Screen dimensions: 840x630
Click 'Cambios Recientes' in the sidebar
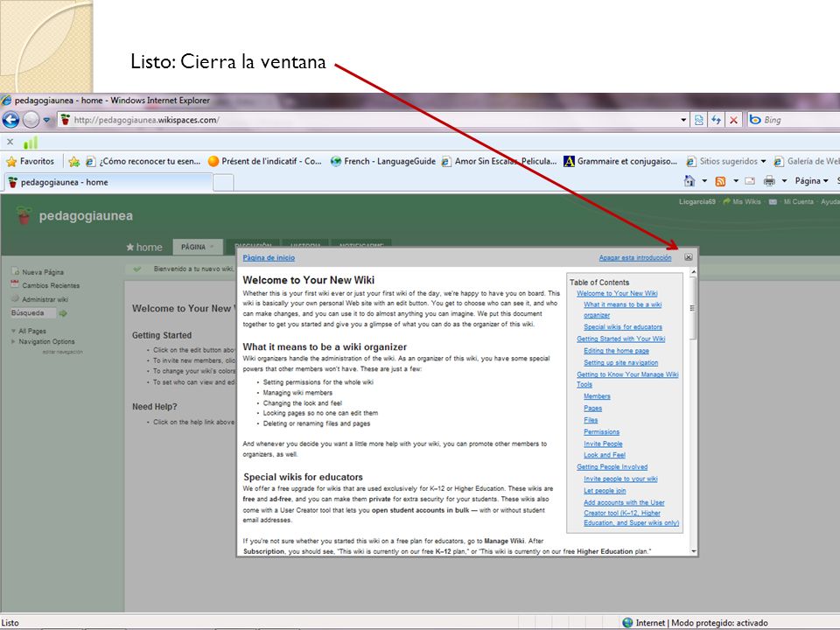pyautogui.click(x=51, y=285)
